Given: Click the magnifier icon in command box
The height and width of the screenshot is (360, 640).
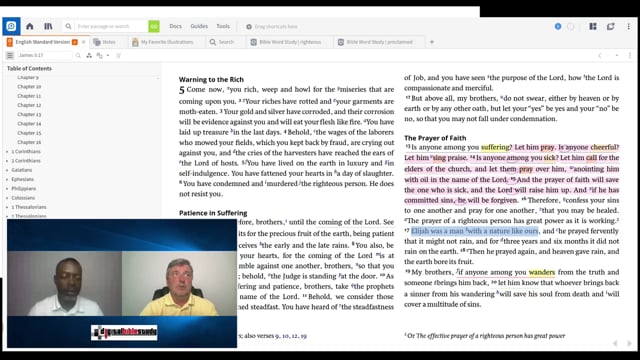Looking at the screenshot, I should [x=68, y=27].
